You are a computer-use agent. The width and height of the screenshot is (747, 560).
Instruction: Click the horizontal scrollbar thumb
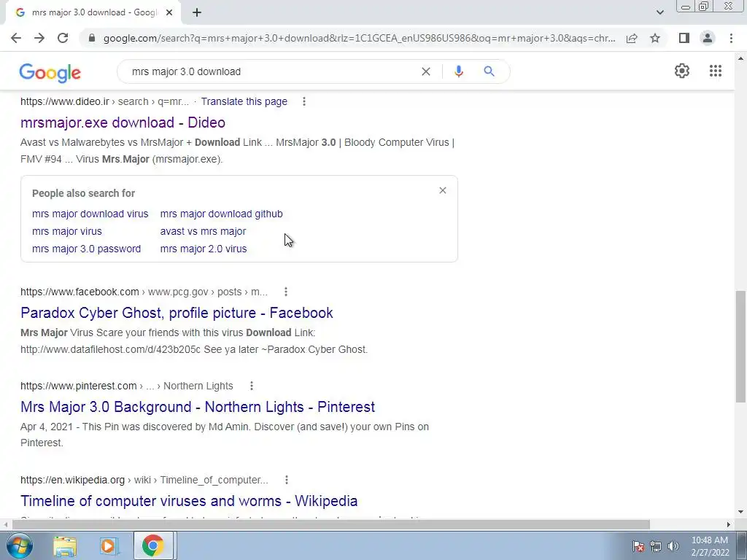click(x=330, y=524)
